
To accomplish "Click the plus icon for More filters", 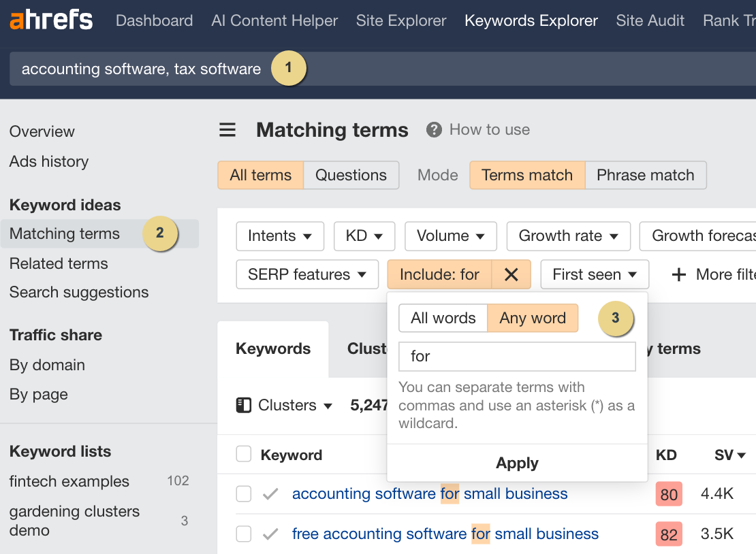I will point(679,274).
